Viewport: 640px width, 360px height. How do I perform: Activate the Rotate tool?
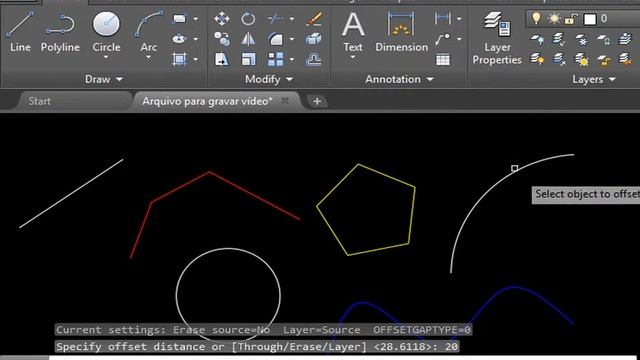click(x=248, y=19)
